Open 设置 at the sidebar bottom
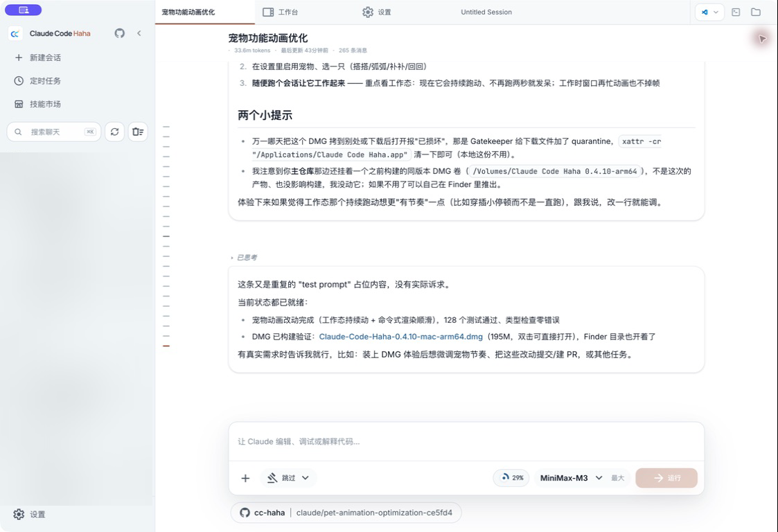This screenshot has width=778, height=532. click(30, 515)
